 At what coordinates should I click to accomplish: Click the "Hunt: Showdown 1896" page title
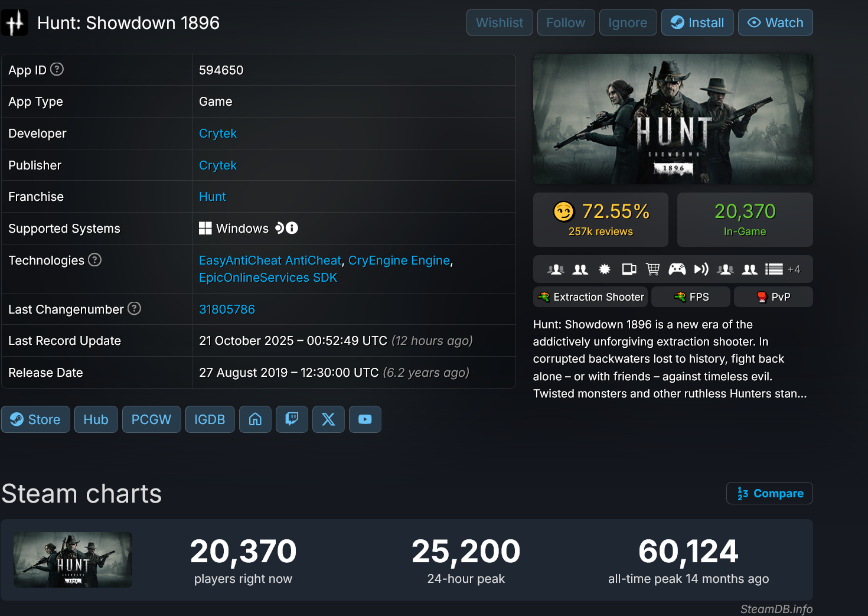tap(128, 23)
